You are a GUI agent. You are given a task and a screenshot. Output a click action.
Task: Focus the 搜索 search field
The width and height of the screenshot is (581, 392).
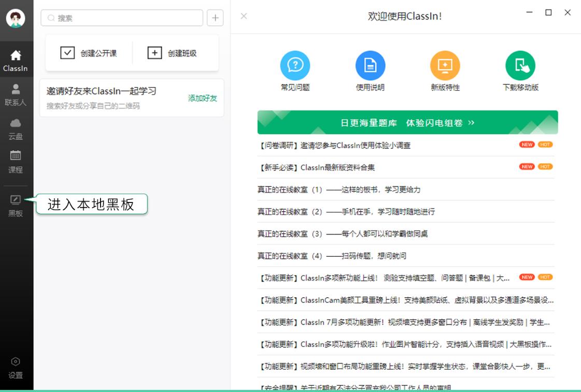[122, 18]
